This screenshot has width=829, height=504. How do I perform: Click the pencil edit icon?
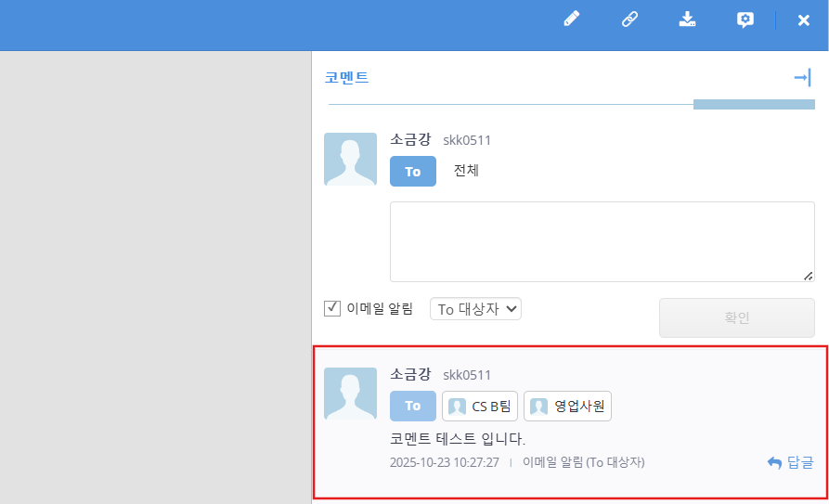pos(572,19)
